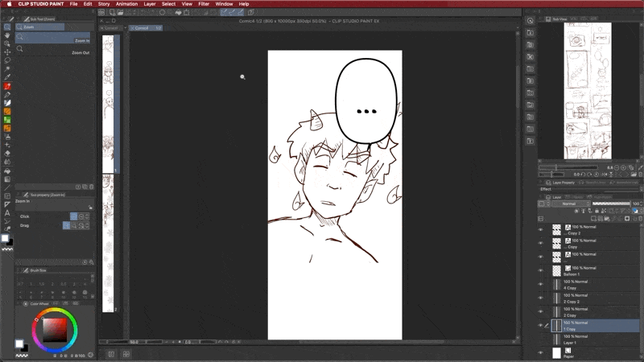
Task: Open the CLIP STUDIO PAINT app menu
Action: point(41,4)
